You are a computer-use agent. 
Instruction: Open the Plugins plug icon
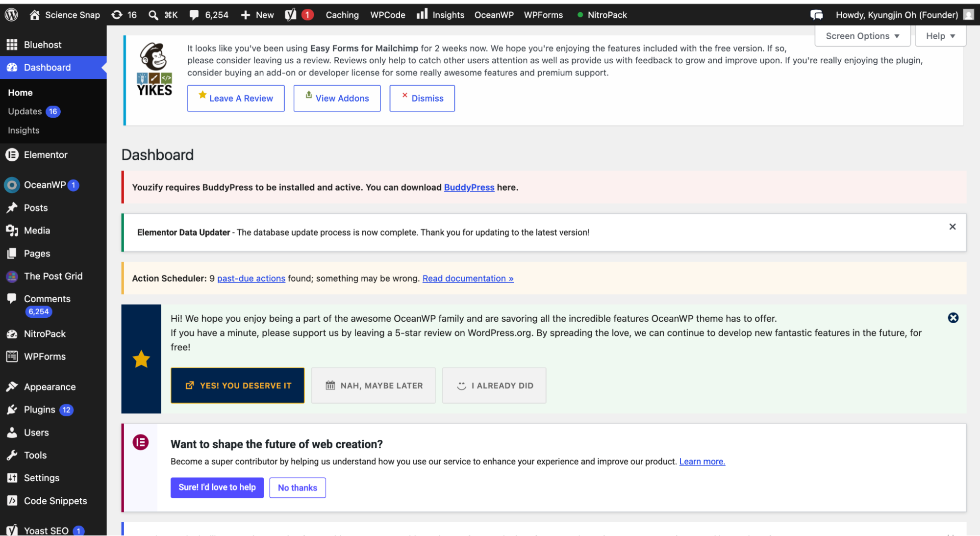12,410
